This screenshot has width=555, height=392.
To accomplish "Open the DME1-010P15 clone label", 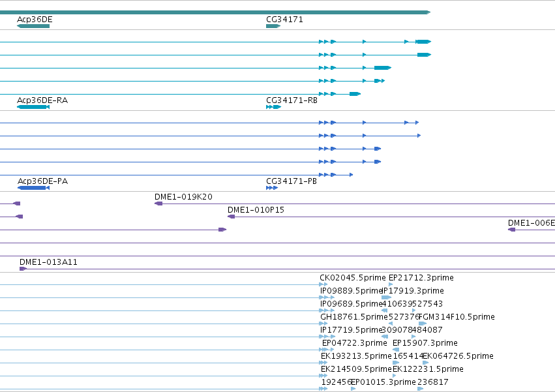I will (256, 209).
